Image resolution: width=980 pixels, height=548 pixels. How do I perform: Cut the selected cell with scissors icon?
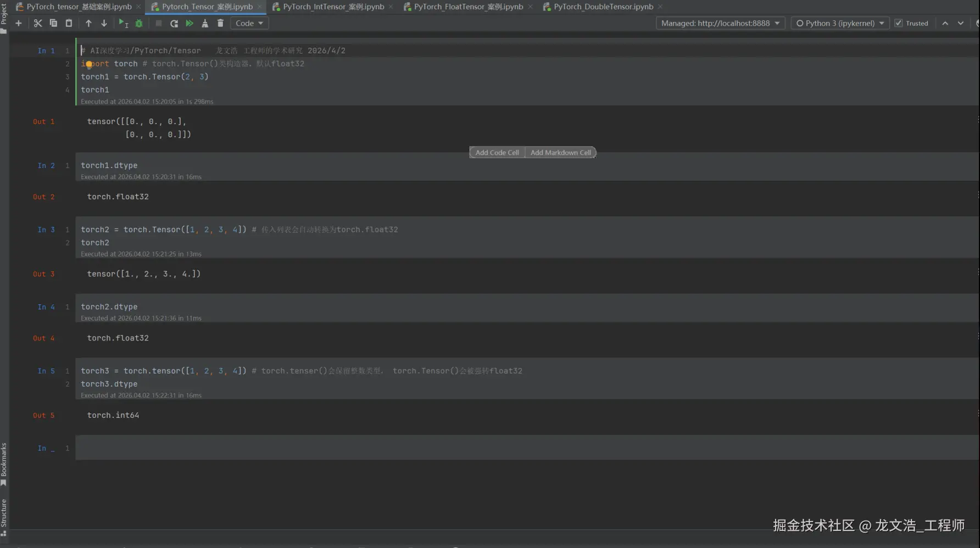coord(38,23)
